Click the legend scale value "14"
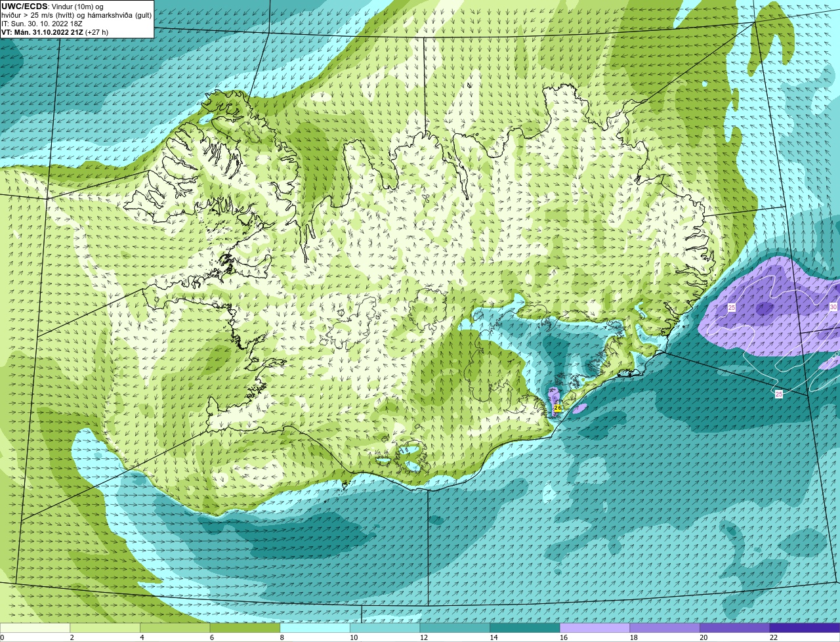This screenshot has height=642, width=840. 494,637
